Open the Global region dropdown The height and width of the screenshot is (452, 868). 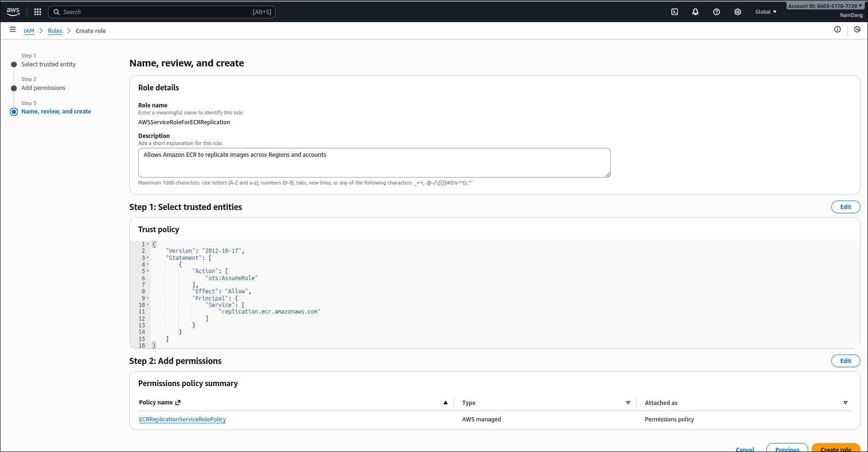(765, 12)
